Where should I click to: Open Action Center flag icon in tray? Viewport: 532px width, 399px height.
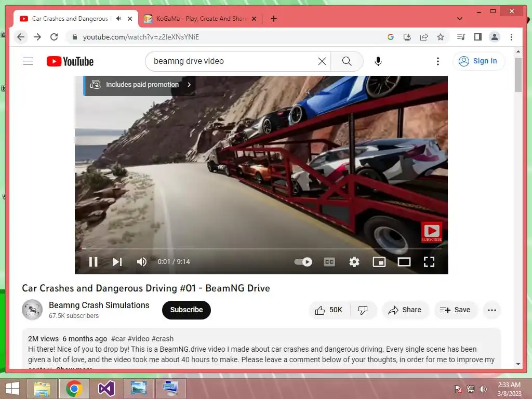click(458, 389)
